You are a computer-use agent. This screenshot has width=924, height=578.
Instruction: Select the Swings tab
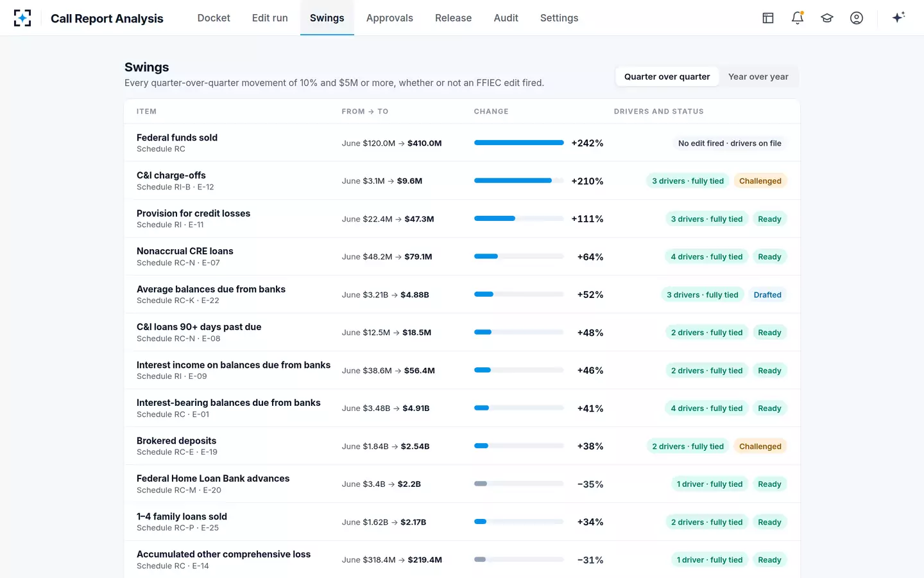point(327,18)
